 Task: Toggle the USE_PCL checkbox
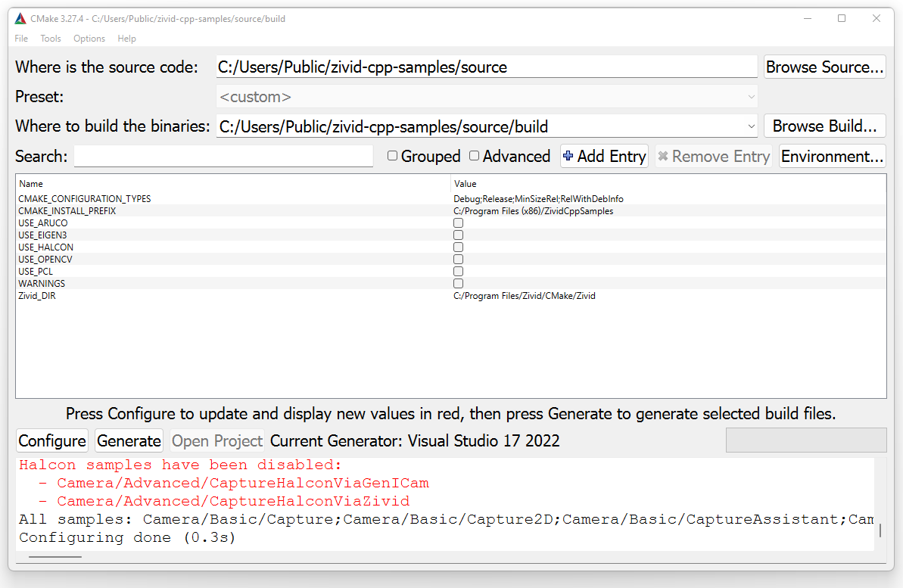tap(458, 272)
